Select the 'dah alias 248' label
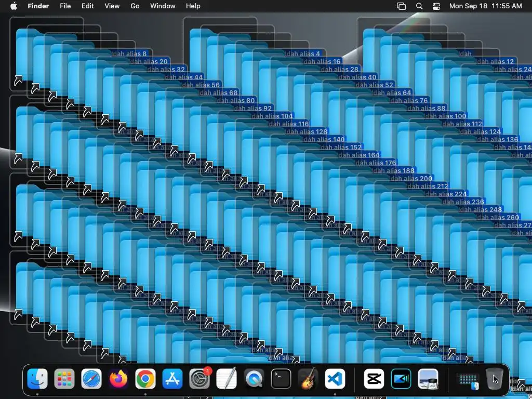Screen dimensions: 532x399 tap(481, 210)
